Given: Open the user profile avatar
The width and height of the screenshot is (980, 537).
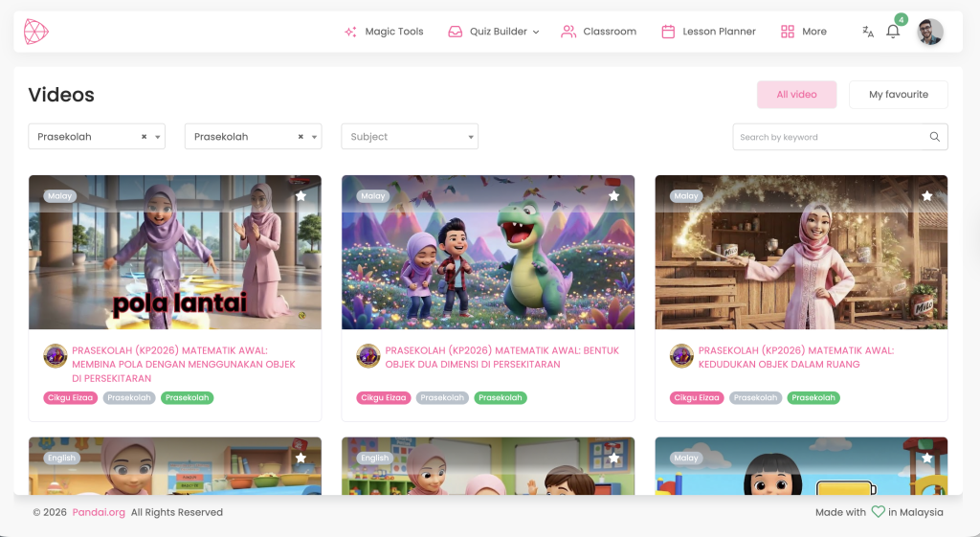Looking at the screenshot, I should pos(929,32).
